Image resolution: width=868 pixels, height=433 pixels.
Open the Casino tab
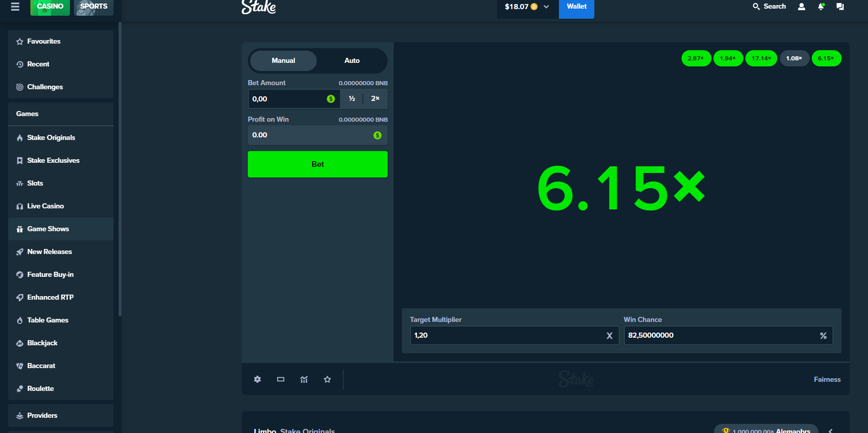click(50, 7)
